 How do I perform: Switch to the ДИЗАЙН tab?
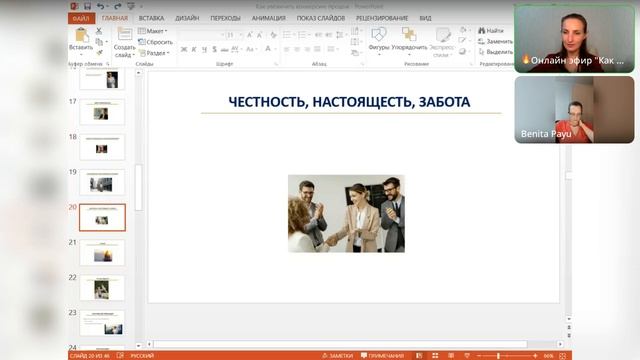(x=187, y=18)
